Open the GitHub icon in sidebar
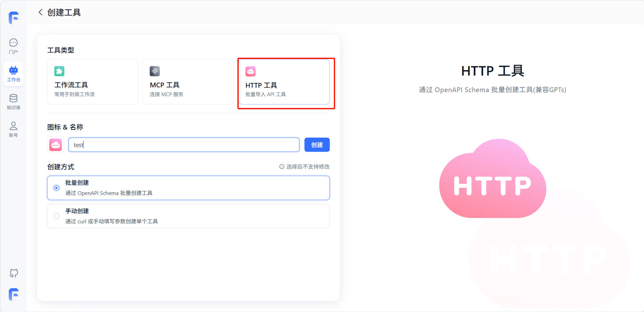The width and height of the screenshot is (644, 312). pos(13,273)
